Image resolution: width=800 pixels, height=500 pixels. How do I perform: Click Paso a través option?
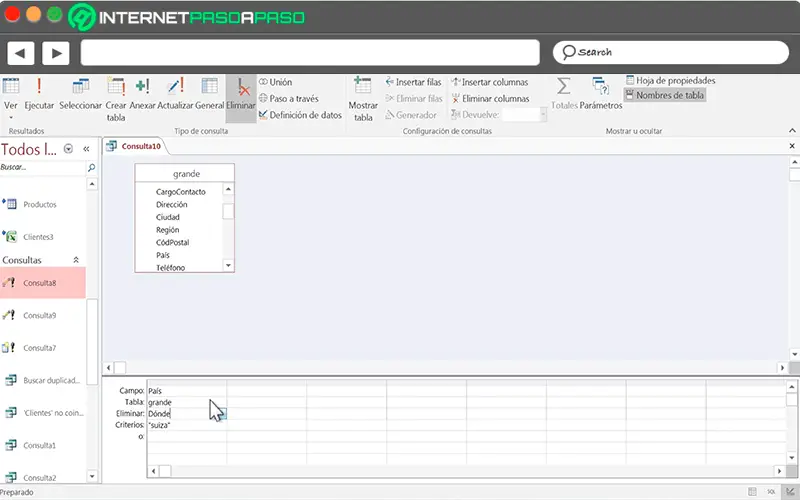click(x=289, y=98)
